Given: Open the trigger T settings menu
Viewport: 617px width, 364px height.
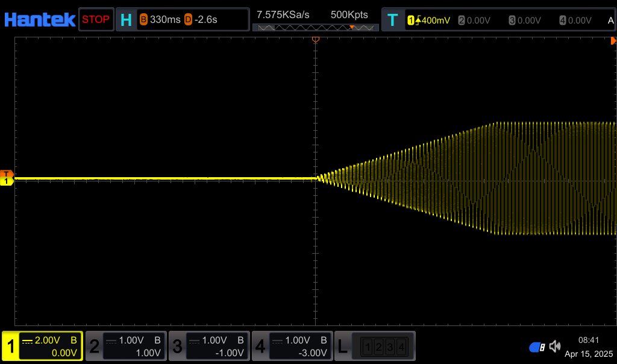Looking at the screenshot, I should [392, 20].
